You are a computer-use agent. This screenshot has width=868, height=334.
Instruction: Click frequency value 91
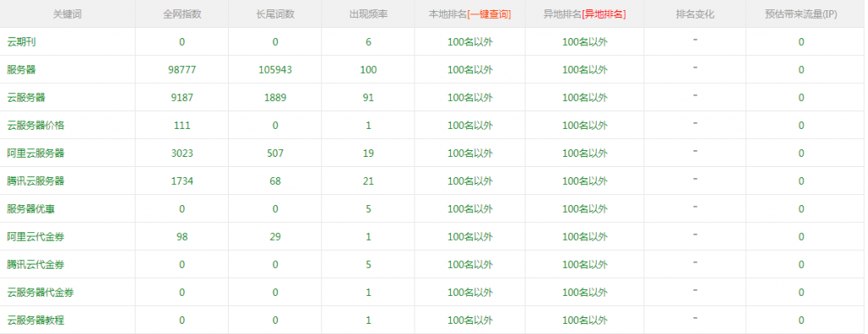(x=368, y=97)
